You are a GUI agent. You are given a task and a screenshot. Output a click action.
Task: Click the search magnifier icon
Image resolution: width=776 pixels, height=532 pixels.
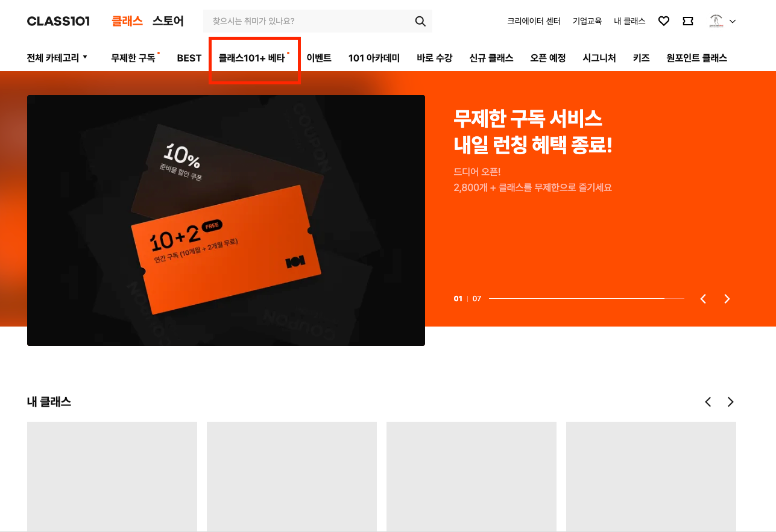pos(420,22)
